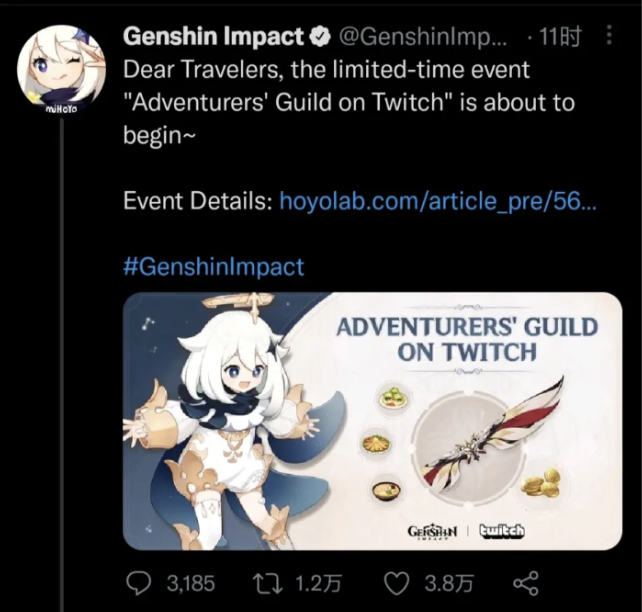Screen dimensions: 642x612
Task: Like the tweet with the heart icon
Action: [x=397, y=583]
